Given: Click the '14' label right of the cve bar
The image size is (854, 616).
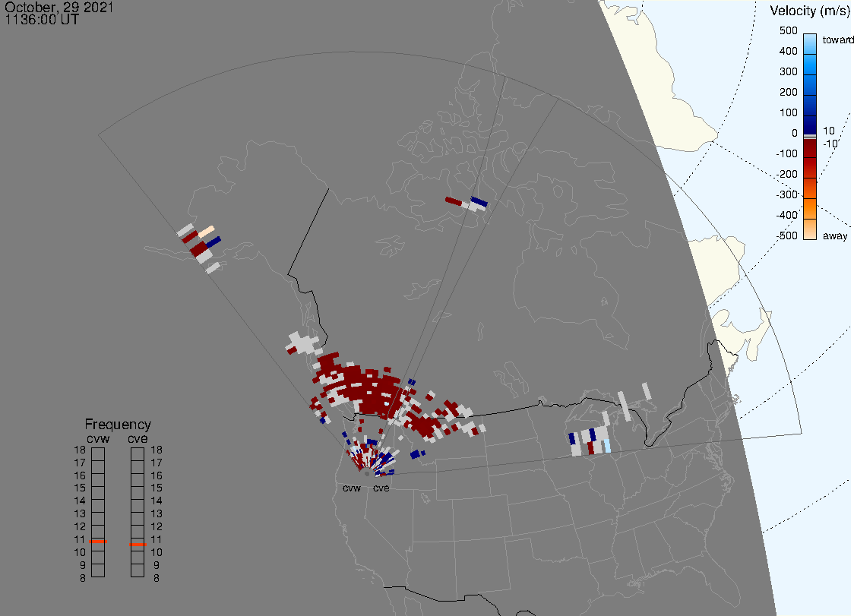Looking at the screenshot, I should (157, 501).
